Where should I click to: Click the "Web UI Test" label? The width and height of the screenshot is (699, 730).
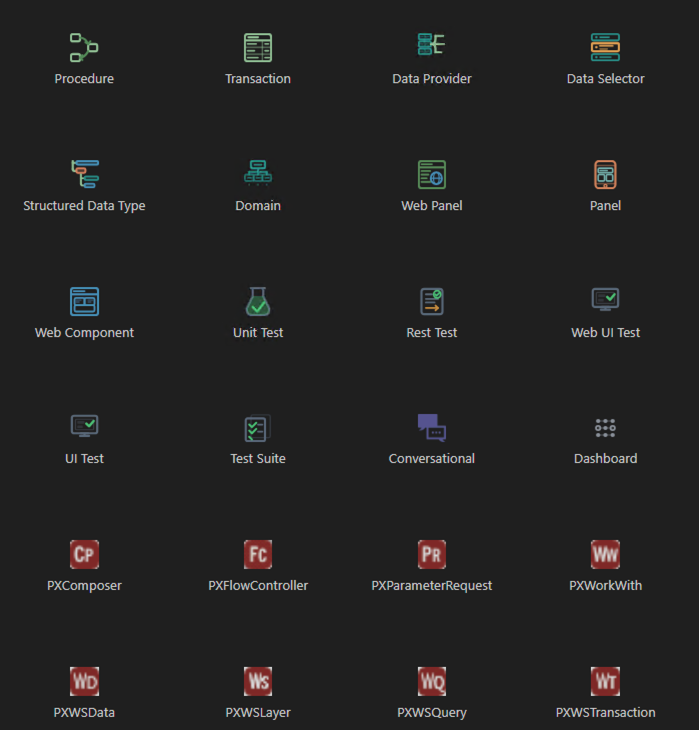(605, 333)
